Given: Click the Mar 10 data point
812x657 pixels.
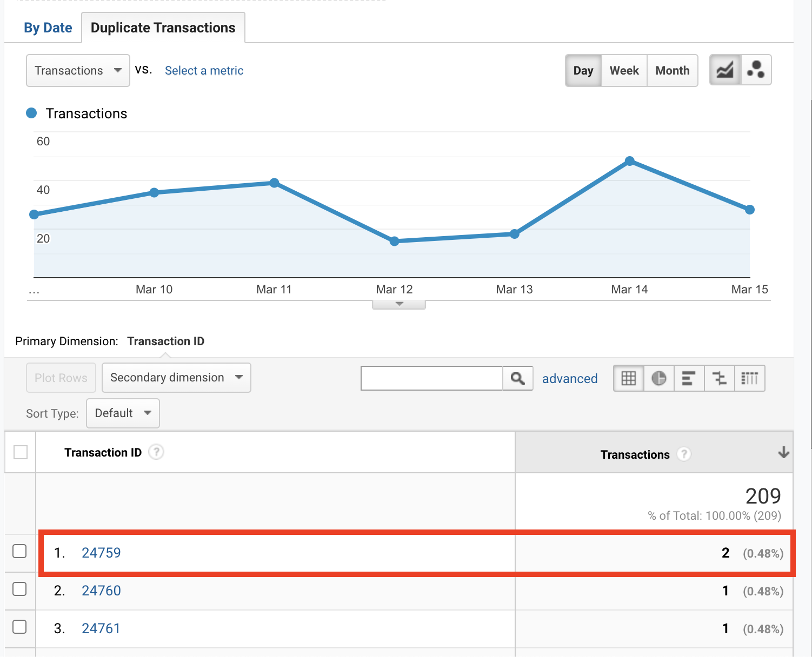Looking at the screenshot, I should (x=154, y=192).
